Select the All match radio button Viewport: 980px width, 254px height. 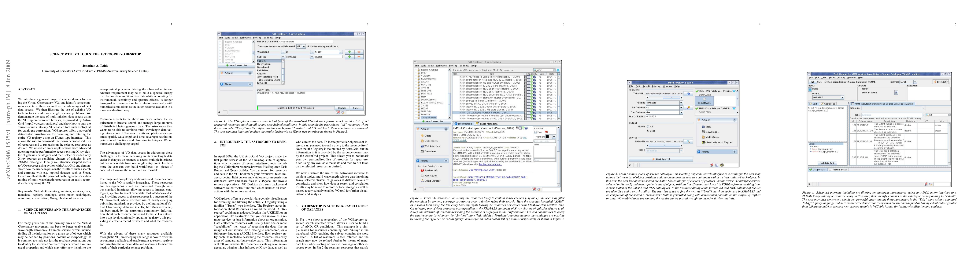coord(648,126)
